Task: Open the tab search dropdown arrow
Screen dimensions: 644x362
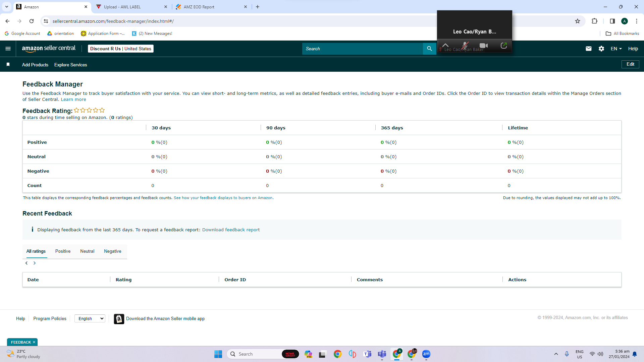Action: (6, 7)
